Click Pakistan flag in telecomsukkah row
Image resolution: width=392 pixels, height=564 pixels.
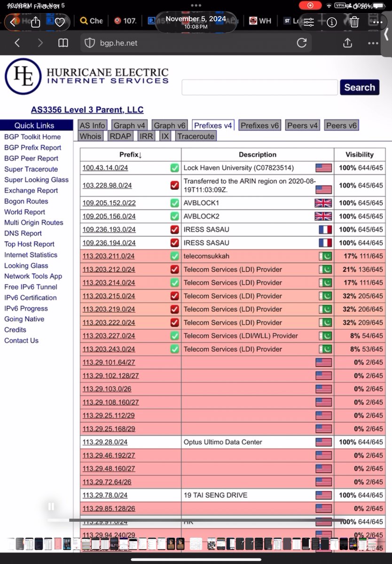click(x=325, y=256)
